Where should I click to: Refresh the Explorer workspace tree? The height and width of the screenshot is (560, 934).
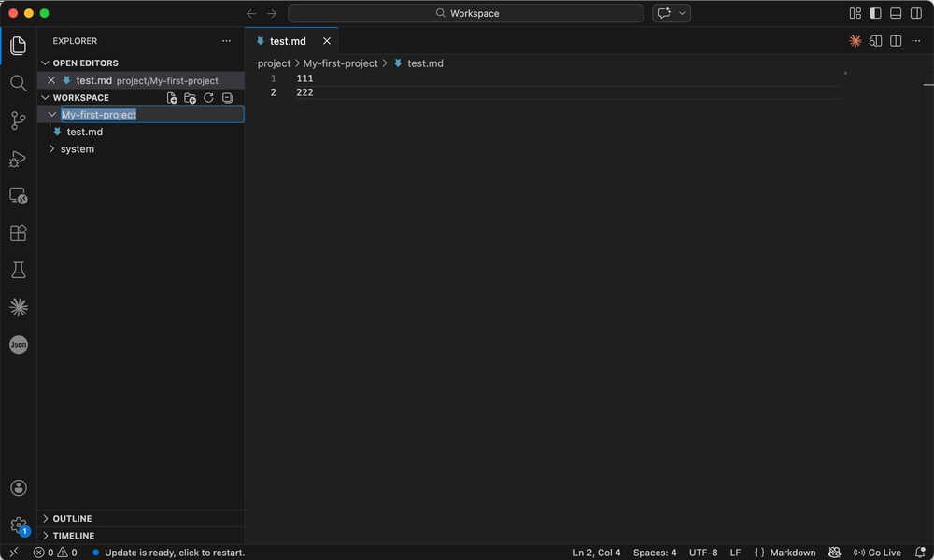click(209, 98)
